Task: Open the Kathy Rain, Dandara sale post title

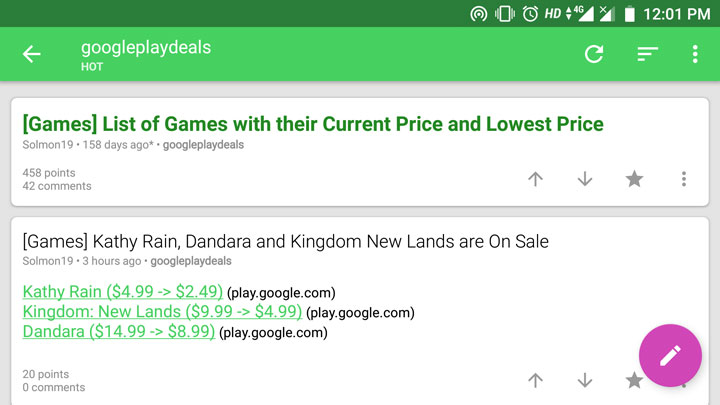Action: (x=286, y=242)
